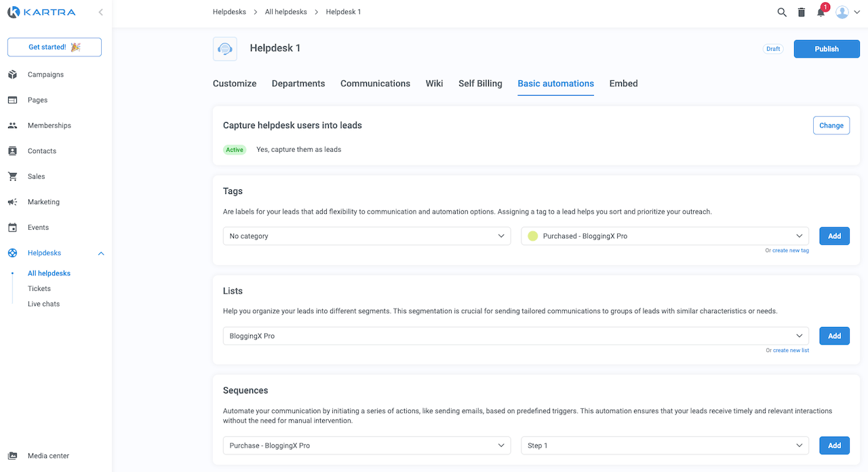Click the Publish button
Image resolution: width=868 pixels, height=472 pixels.
[827, 49]
